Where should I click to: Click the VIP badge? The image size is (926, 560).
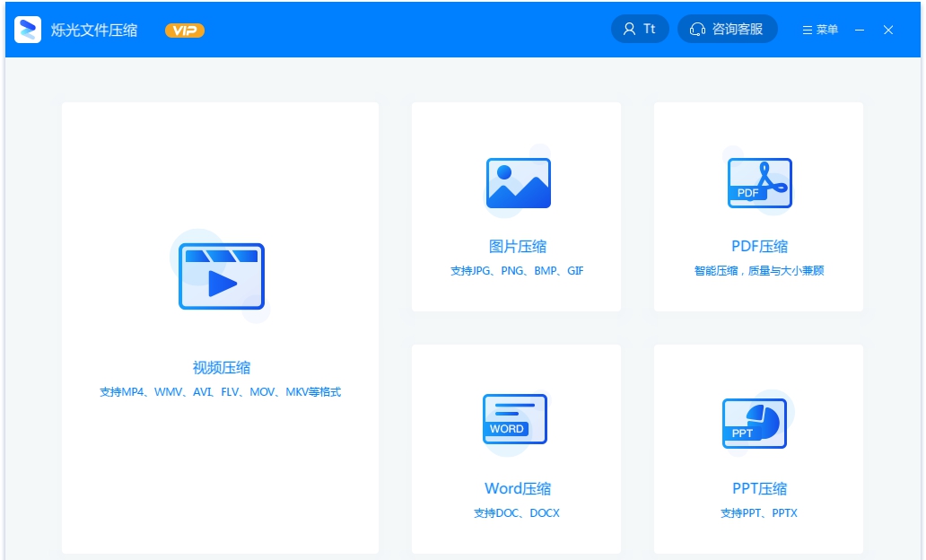[x=185, y=30]
